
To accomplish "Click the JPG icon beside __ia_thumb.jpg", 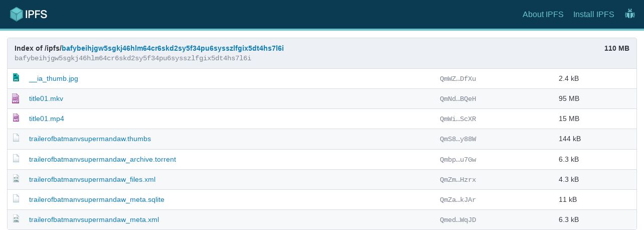I will (16, 78).
